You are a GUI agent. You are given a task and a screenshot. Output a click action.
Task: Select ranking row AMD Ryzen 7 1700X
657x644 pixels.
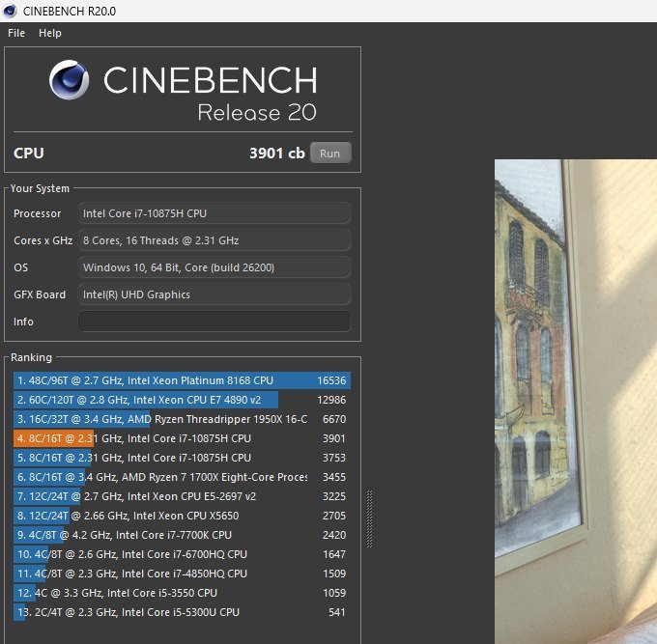[182, 477]
